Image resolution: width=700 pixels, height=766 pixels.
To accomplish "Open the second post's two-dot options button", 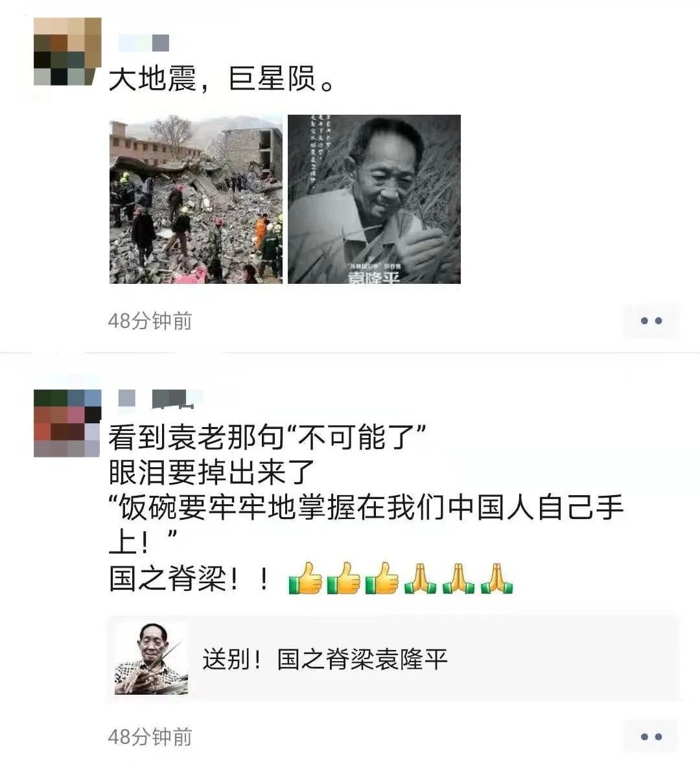I will [x=651, y=737].
